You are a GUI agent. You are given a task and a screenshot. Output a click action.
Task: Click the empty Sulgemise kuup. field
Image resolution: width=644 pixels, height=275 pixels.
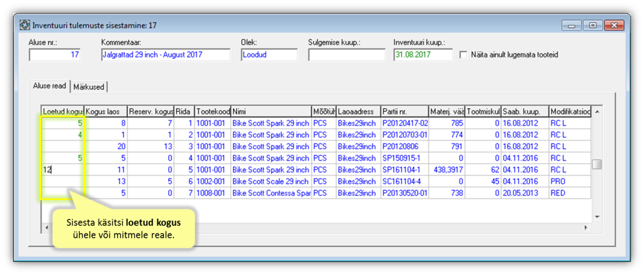pos(347,54)
